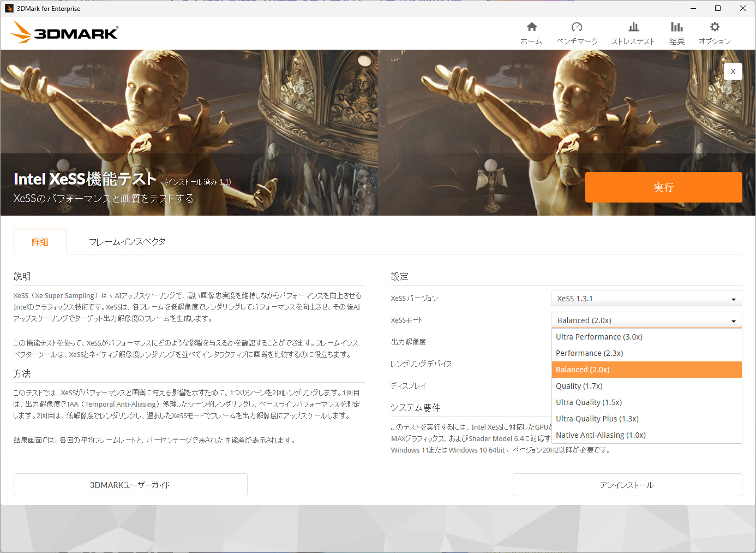Screen dimensions: 756x553
Task: Click the 説明 heading
Action: click(22, 276)
